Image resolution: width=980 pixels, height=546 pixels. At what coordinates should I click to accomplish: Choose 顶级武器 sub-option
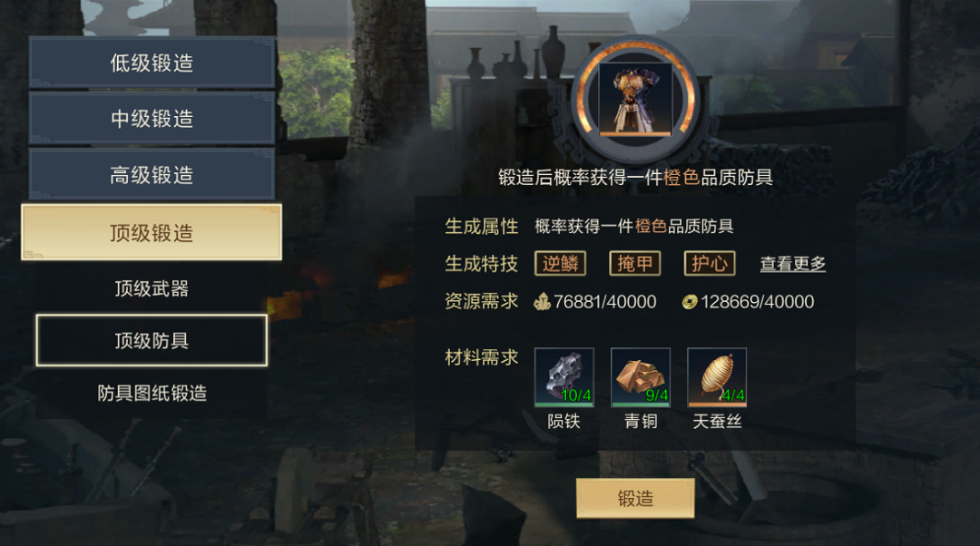click(152, 288)
